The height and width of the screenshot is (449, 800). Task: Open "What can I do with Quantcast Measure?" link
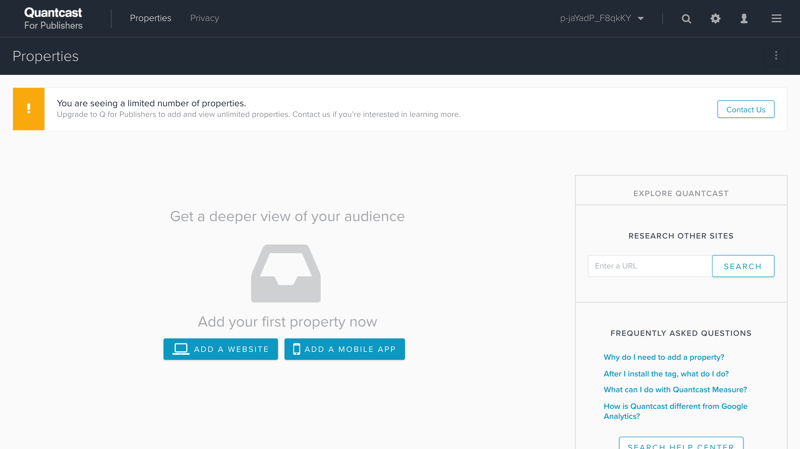click(x=675, y=390)
